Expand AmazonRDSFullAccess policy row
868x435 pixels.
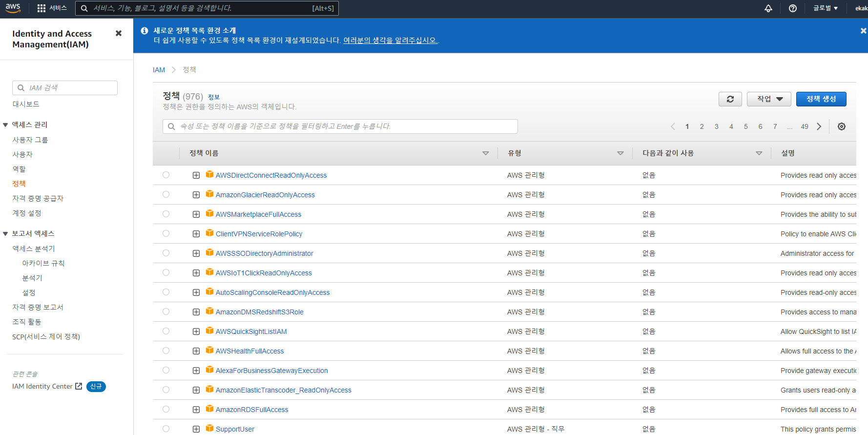coord(196,410)
